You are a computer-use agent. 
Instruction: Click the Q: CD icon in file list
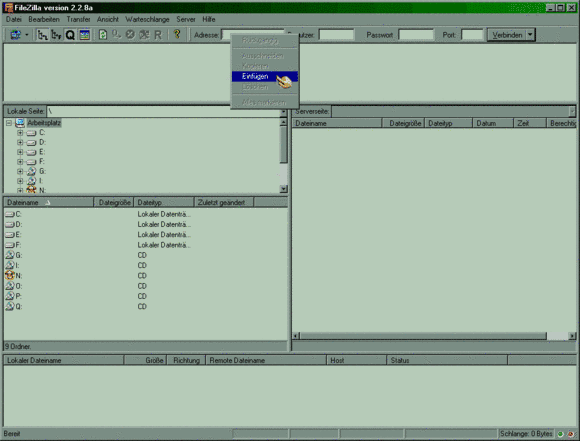[x=10, y=307]
